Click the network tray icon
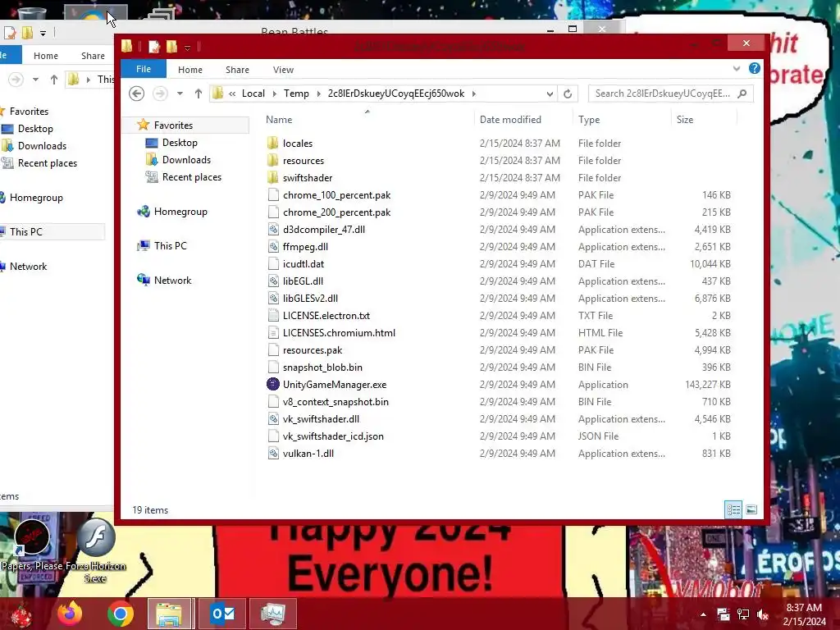This screenshot has height=630, width=840. pyautogui.click(x=742, y=614)
